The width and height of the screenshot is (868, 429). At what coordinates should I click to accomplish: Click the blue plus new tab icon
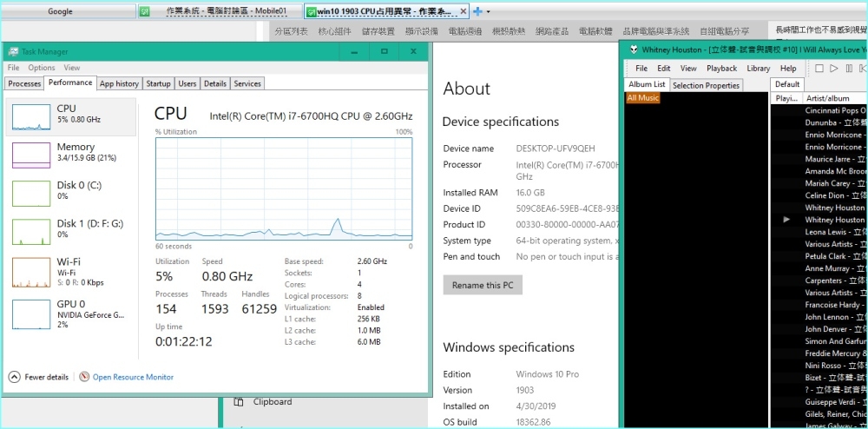tap(477, 11)
